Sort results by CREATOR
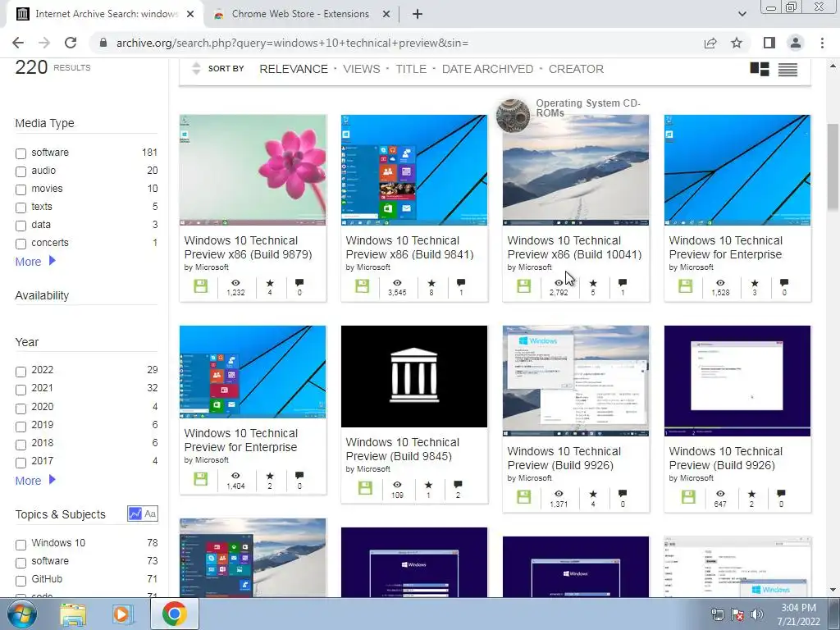Viewport: 840px width, 630px height. (x=576, y=69)
